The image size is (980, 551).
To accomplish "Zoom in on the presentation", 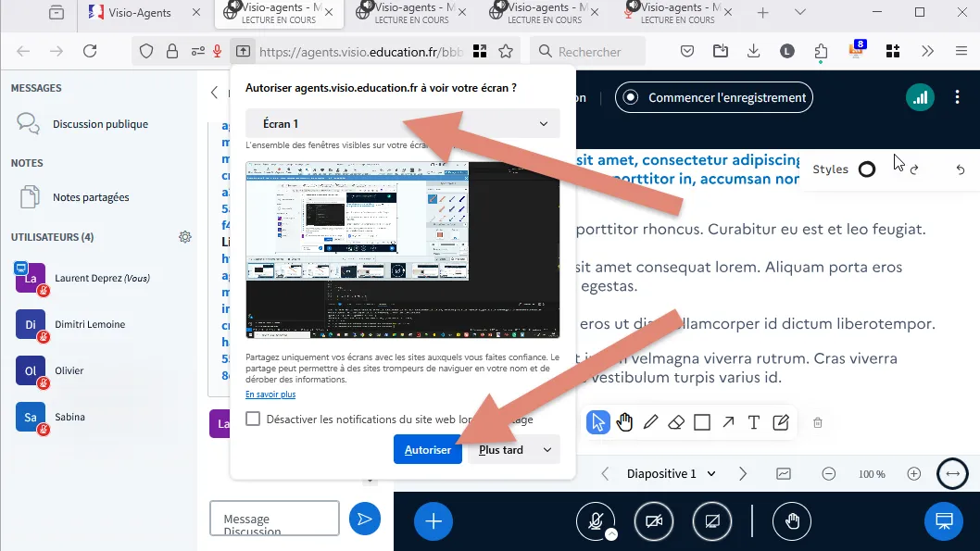I will pyautogui.click(x=913, y=473).
